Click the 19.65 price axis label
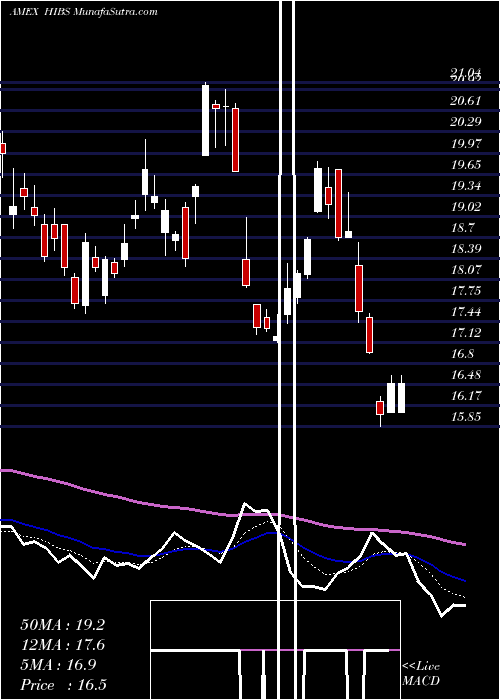500x700 pixels. 466,165
